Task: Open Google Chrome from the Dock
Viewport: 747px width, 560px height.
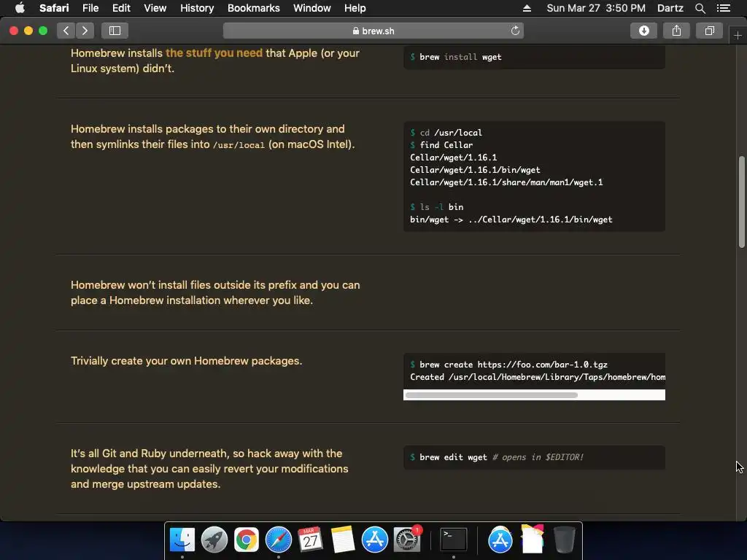Action: [x=247, y=540]
